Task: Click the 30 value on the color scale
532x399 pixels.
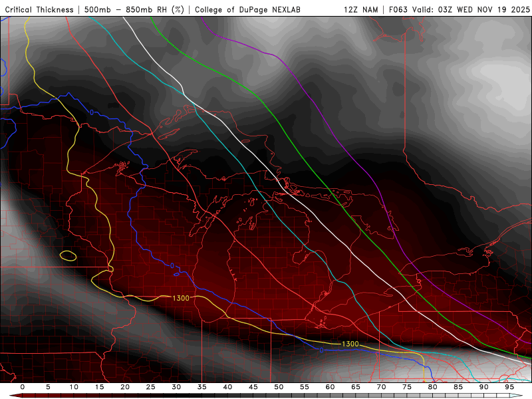Action: click(x=176, y=387)
